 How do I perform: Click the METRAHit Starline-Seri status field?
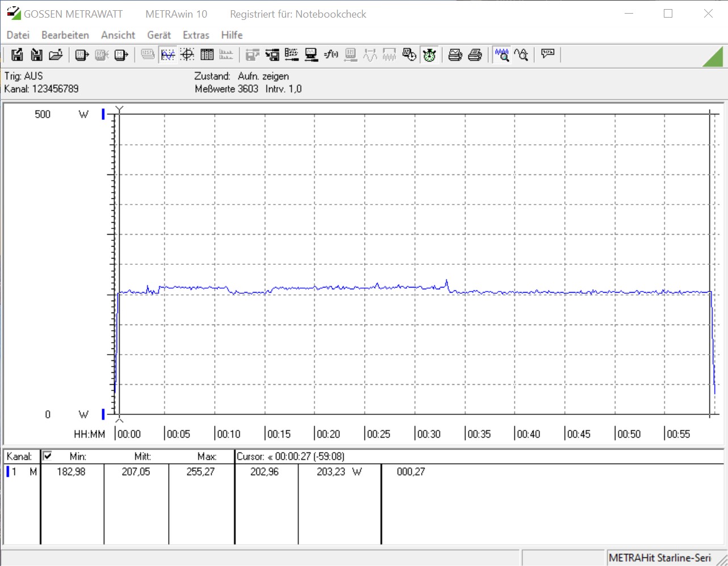[660, 558]
